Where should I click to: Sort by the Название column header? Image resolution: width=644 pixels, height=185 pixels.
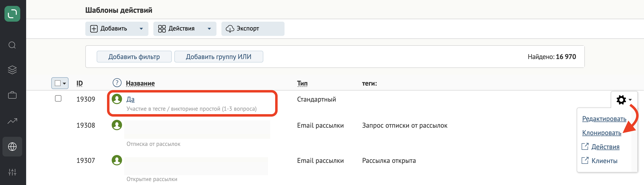pyautogui.click(x=140, y=83)
